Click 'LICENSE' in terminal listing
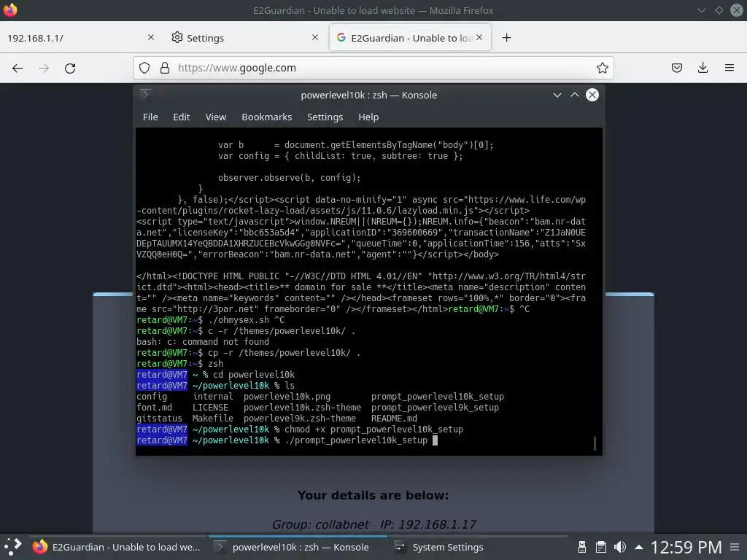 point(210,408)
